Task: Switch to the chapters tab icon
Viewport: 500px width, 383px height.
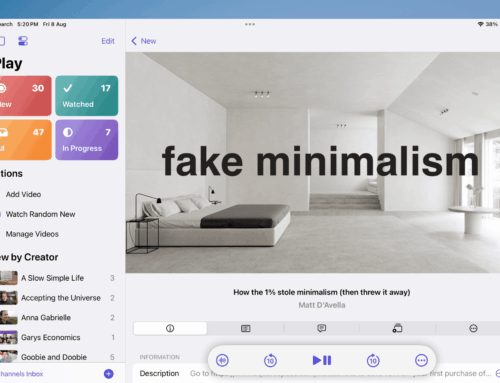Action: click(x=246, y=328)
